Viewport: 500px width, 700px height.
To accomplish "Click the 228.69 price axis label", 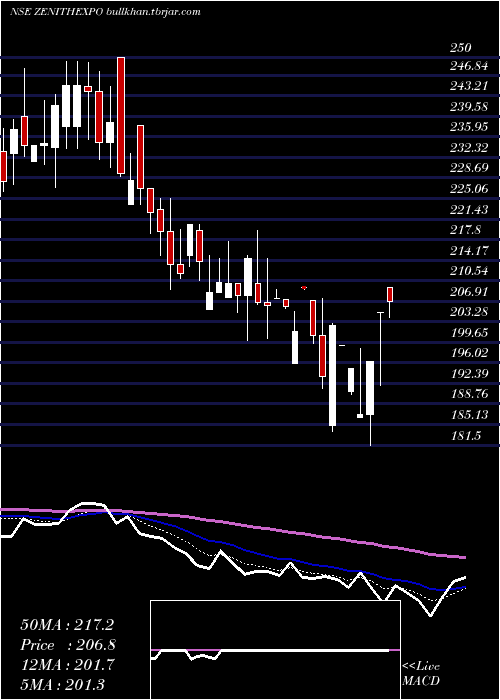I will click(469, 168).
